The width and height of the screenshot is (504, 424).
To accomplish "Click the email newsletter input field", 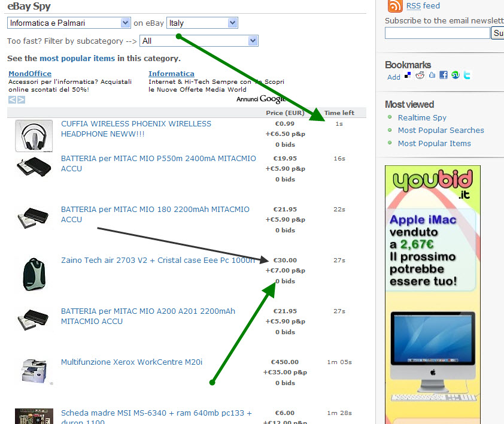I will coord(438,33).
